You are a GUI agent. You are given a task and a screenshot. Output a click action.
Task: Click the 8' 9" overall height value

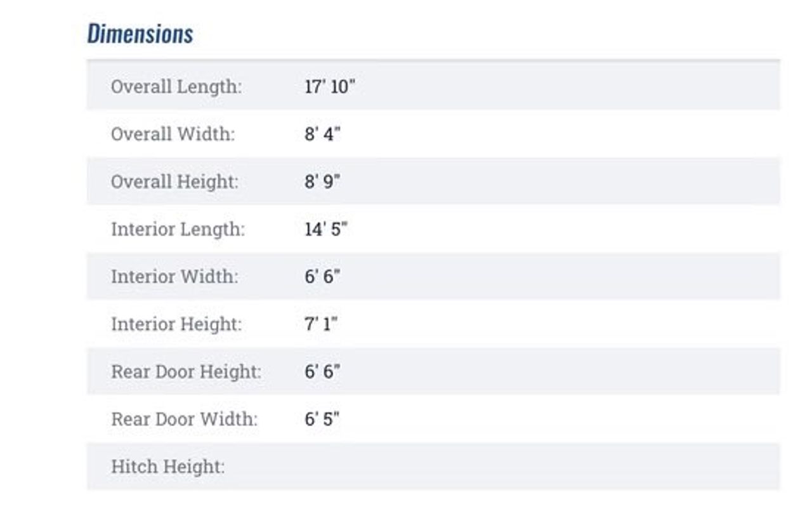click(x=322, y=182)
